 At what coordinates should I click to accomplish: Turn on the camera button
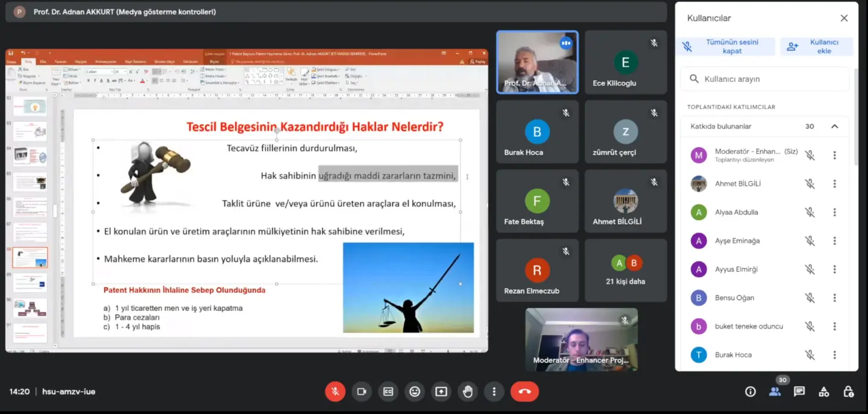[362, 392]
